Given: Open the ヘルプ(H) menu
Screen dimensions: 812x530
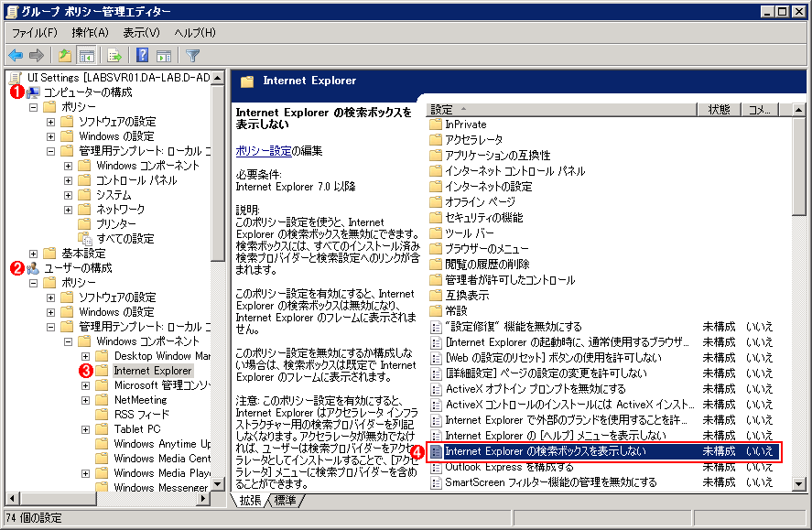Looking at the screenshot, I should [195, 33].
